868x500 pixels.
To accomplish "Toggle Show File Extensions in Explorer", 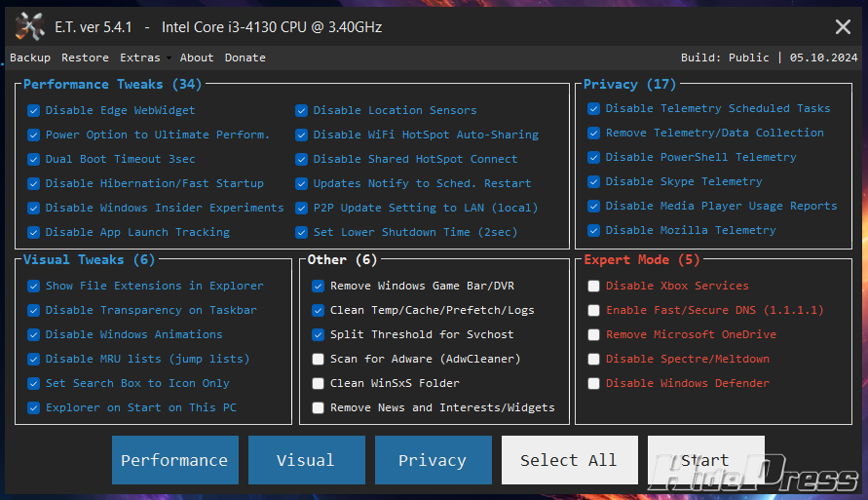I will coord(34,287).
